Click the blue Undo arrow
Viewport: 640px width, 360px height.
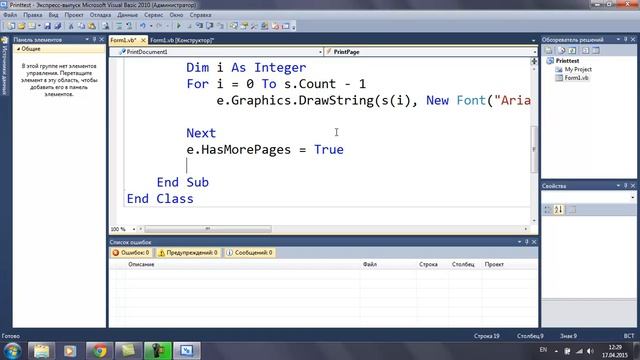[142, 26]
